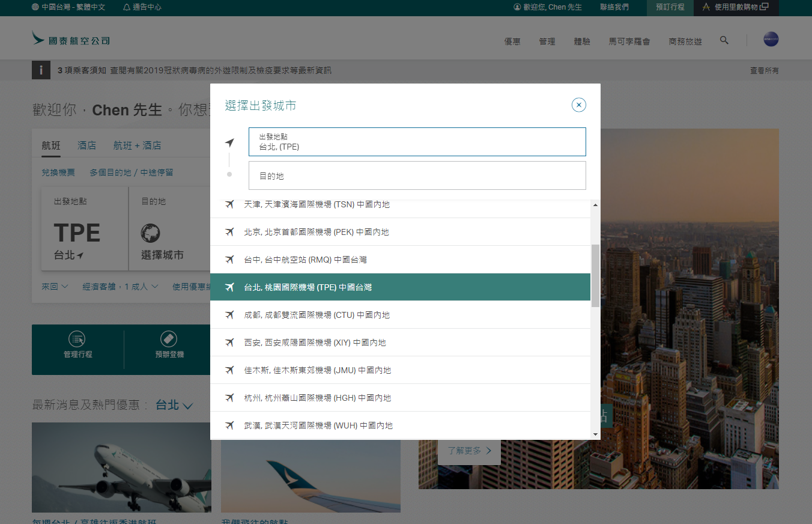The image size is (812, 524).
Task: Open the 優惠 navigation menu
Action: pyautogui.click(x=512, y=41)
